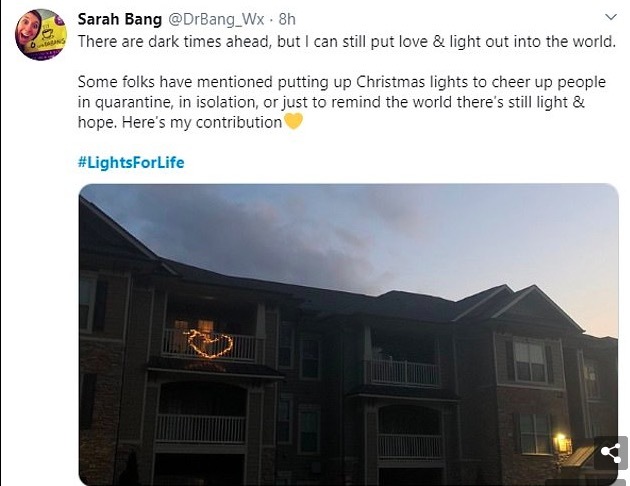
Task: Open the tweet via the 8h timestamp
Action: pos(288,18)
